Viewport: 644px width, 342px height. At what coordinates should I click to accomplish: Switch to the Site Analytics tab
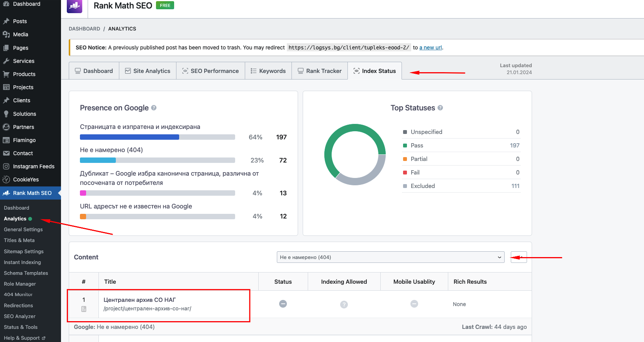[x=147, y=71]
